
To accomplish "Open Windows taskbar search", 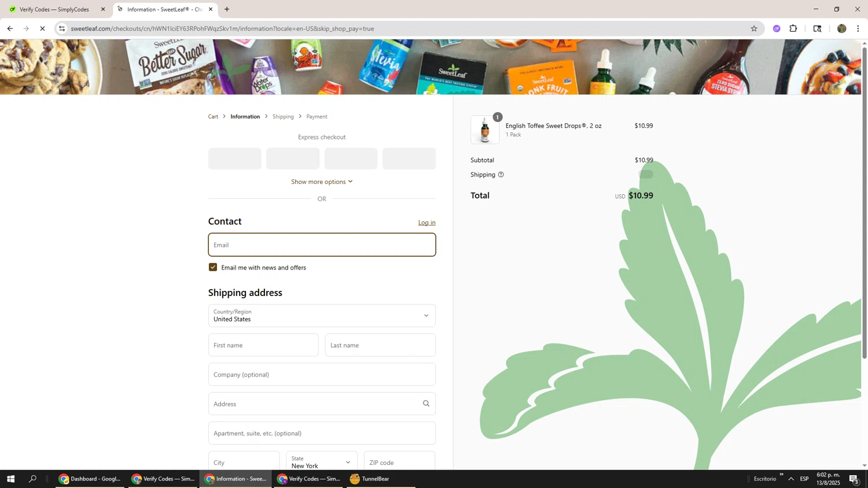I will (x=32, y=479).
